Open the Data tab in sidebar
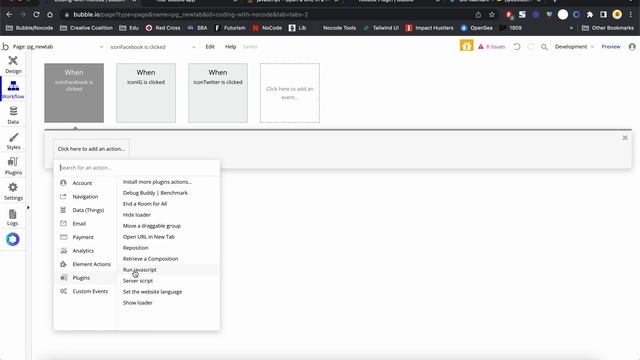 click(x=13, y=116)
